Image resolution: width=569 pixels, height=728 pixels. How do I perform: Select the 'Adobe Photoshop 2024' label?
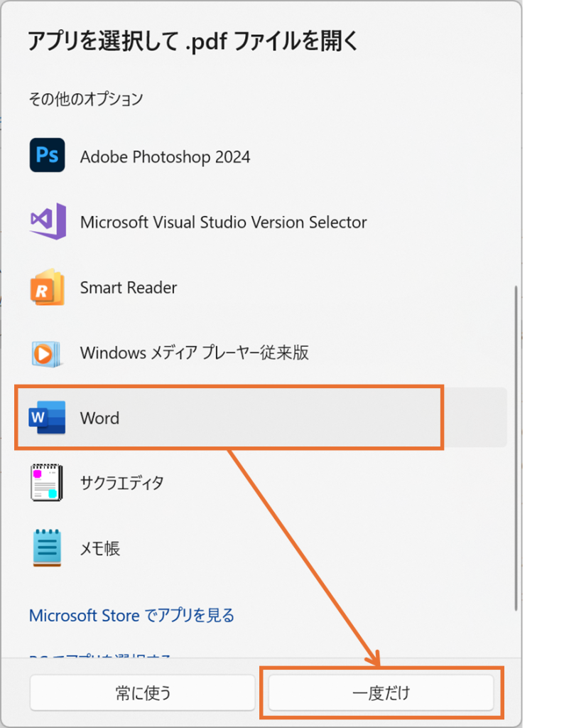click(x=165, y=157)
